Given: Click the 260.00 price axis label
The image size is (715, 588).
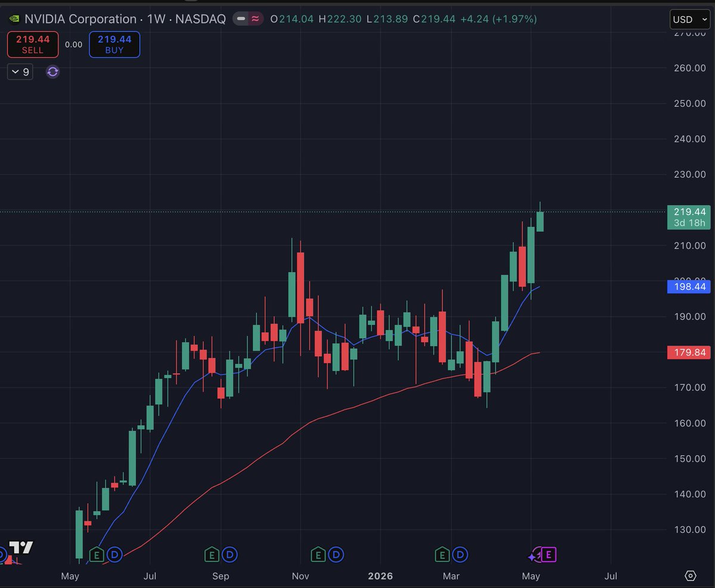Looking at the screenshot, I should 690,68.
